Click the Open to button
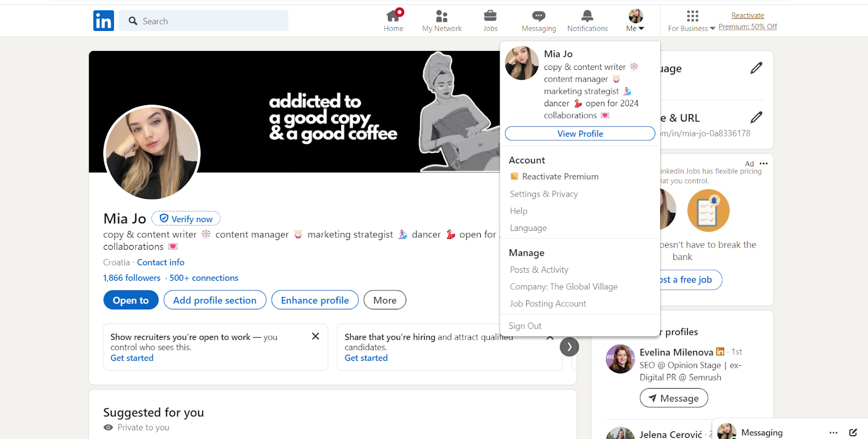This screenshot has width=868, height=439. [131, 300]
